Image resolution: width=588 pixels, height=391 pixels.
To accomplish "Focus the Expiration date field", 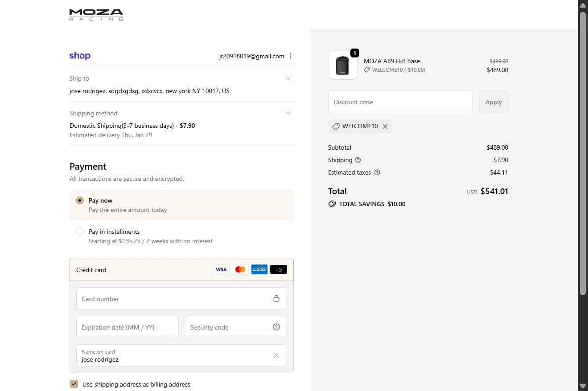I will (127, 327).
